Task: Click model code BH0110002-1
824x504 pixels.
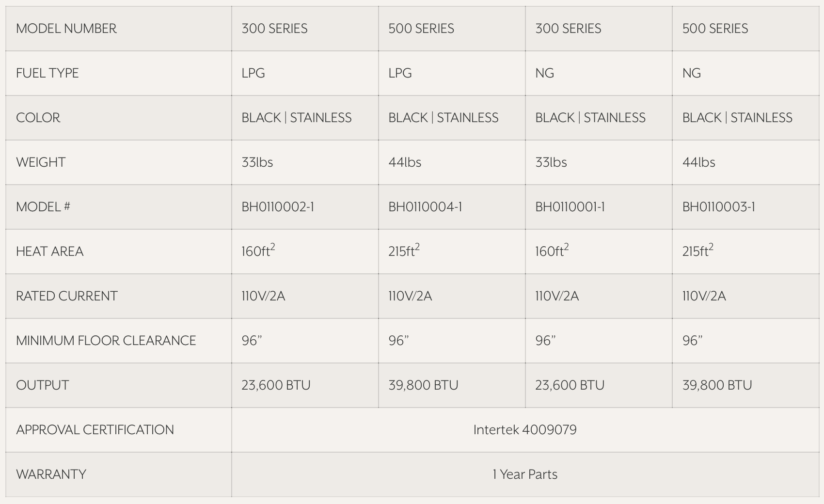Action: (x=278, y=207)
